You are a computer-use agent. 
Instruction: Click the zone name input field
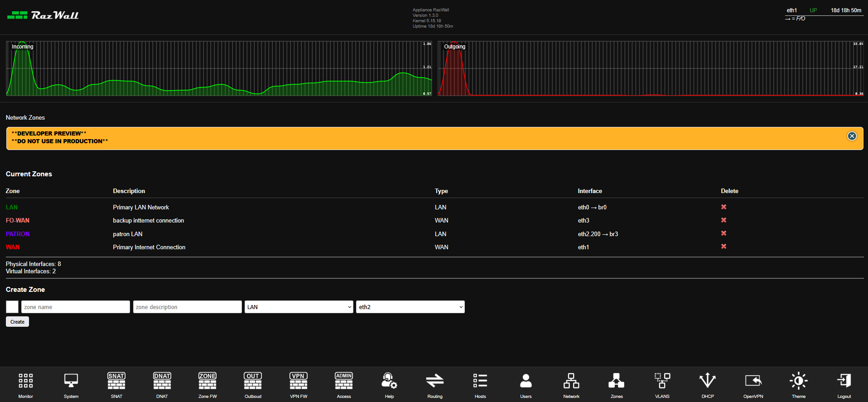(x=76, y=307)
